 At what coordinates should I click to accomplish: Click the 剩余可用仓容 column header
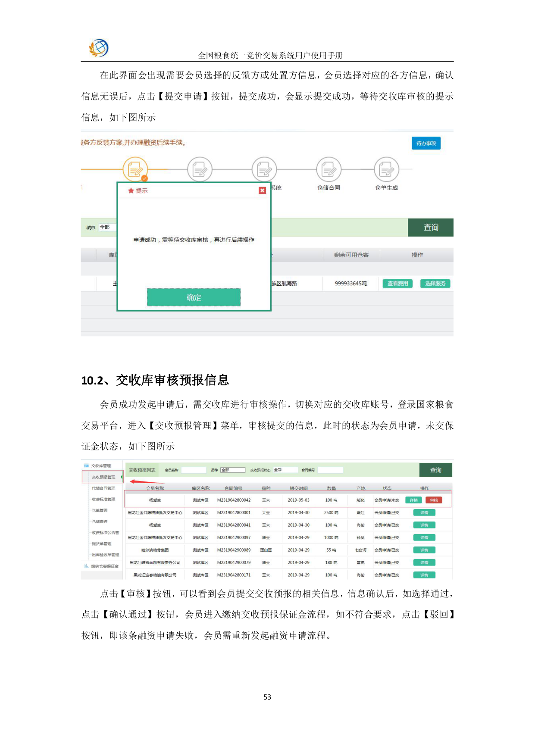(351, 255)
